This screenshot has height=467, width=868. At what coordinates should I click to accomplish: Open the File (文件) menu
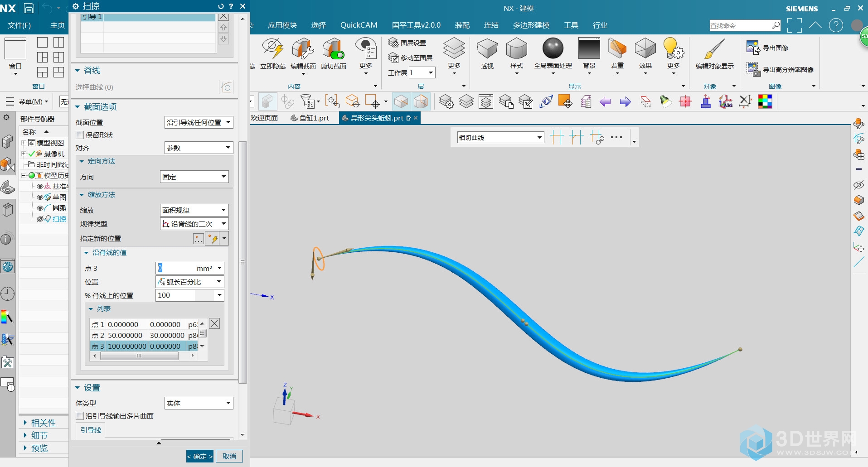[19, 25]
